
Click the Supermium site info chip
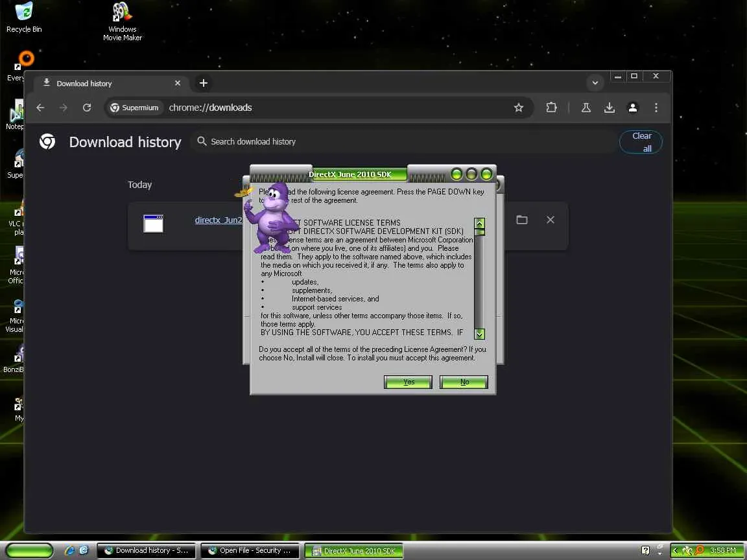click(x=134, y=108)
